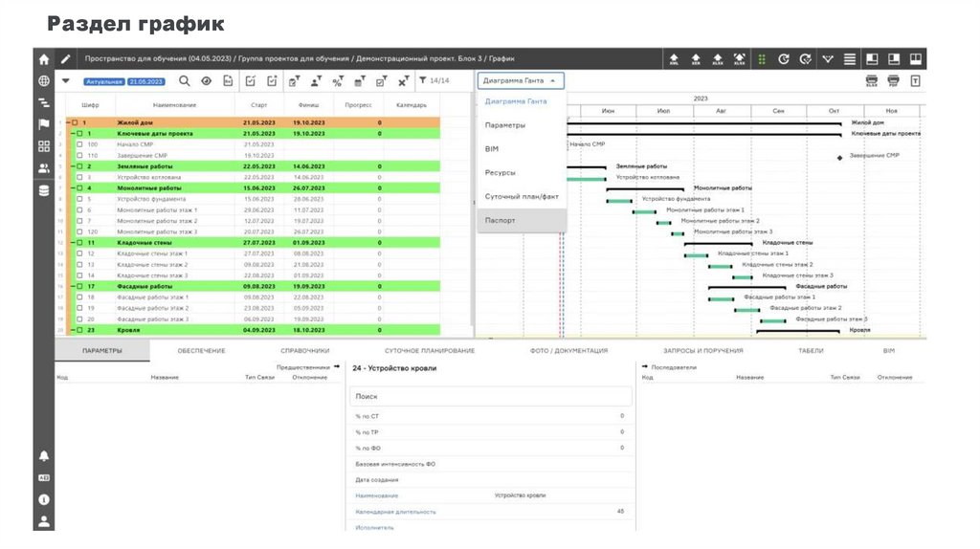Click the eye view icon in toolbar
This screenshot has width=980, height=549.
(x=206, y=81)
